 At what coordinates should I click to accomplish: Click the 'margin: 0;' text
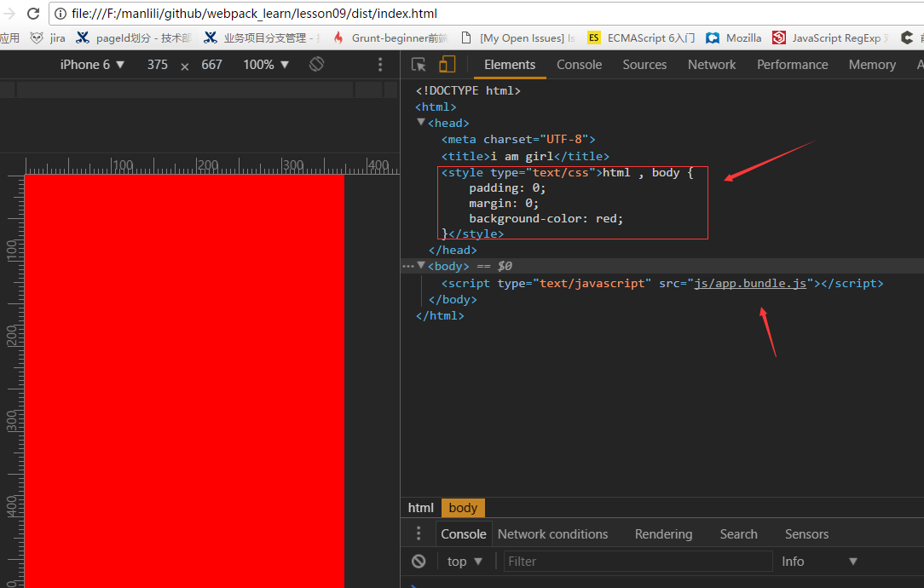tap(504, 204)
